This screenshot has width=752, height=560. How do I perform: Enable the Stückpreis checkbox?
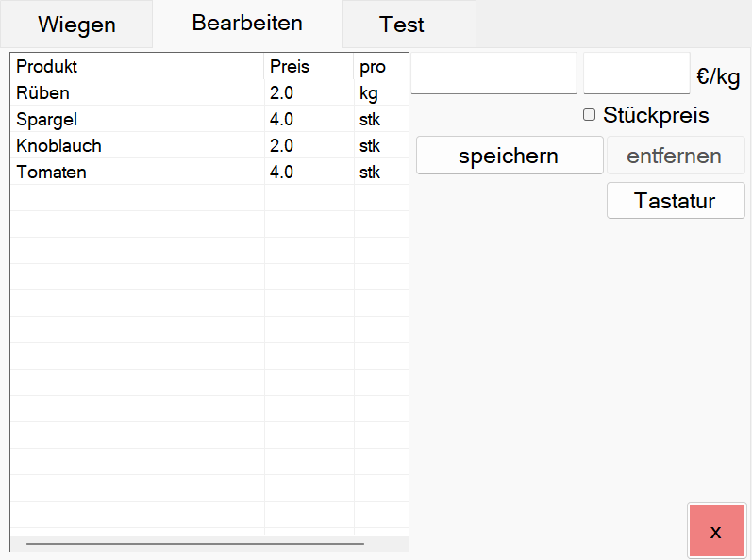tap(590, 115)
